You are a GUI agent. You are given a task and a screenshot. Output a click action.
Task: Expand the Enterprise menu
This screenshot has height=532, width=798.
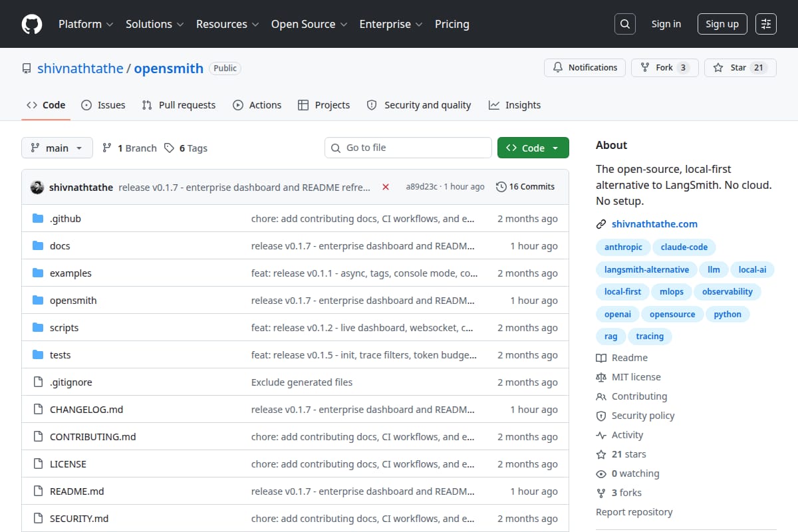(x=391, y=24)
